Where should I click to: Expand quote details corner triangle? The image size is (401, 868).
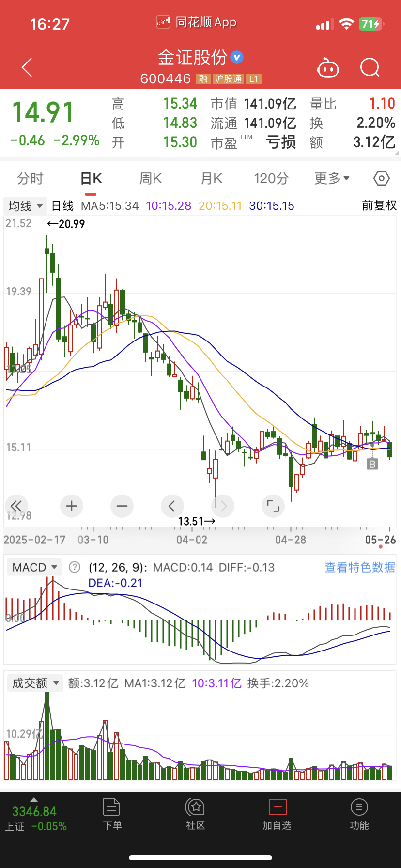[397, 153]
